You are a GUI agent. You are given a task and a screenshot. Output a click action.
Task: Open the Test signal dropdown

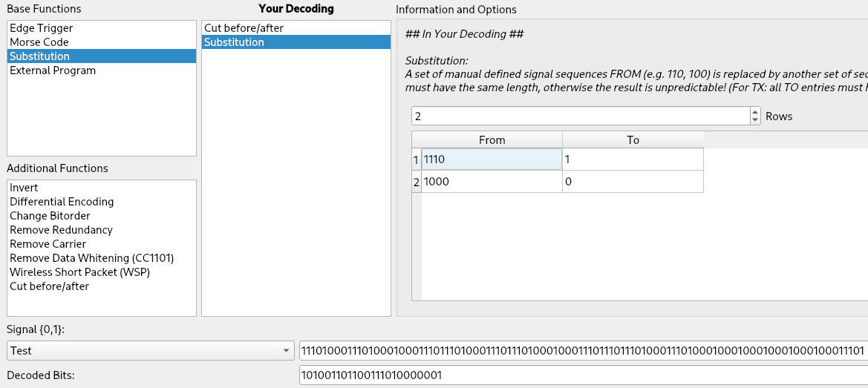[149, 350]
